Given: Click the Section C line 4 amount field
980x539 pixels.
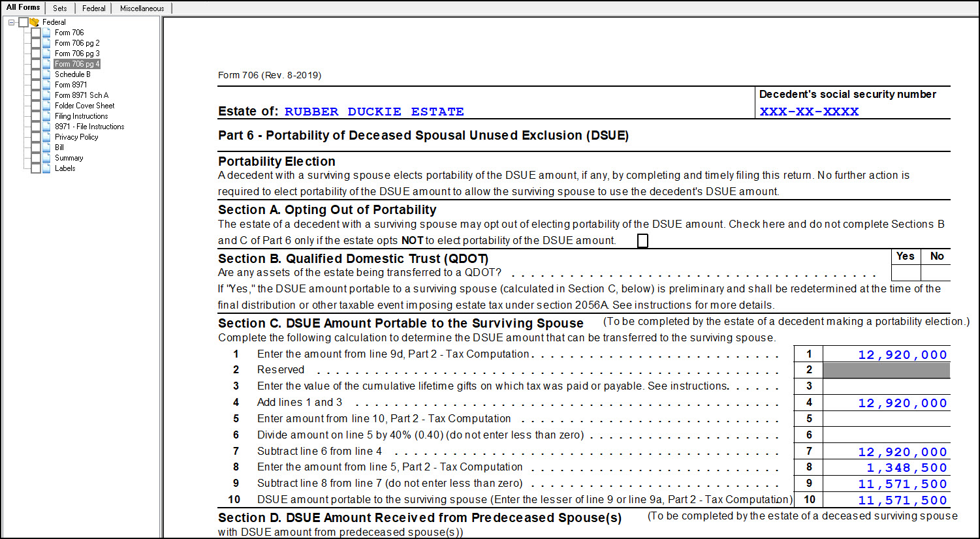Looking at the screenshot, I should (886, 403).
